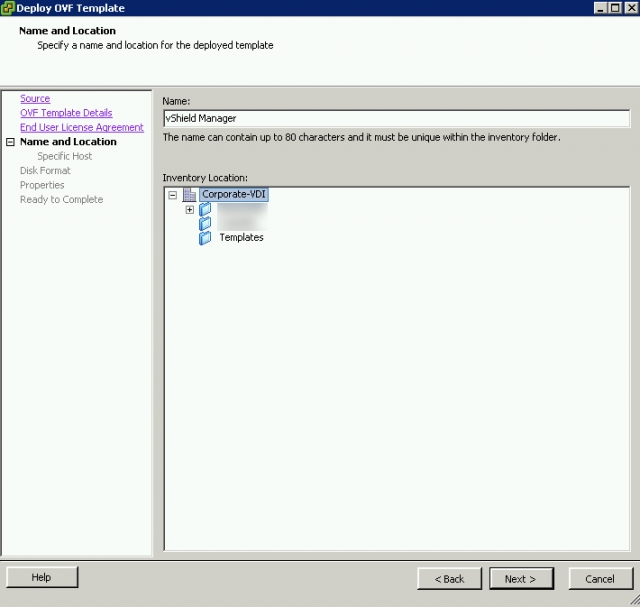Click the Deploy OVF Template title bar icon
Viewport: 640px width, 607px height.
pos(8,8)
